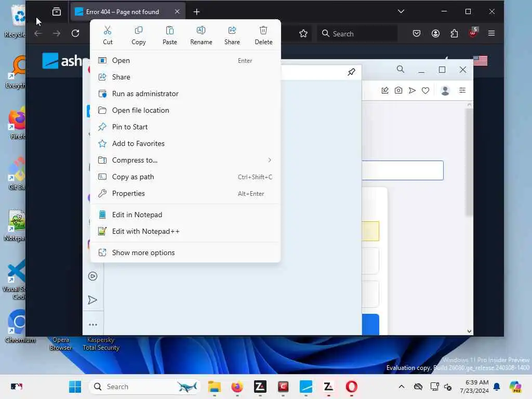Select Open file location

click(x=185, y=110)
